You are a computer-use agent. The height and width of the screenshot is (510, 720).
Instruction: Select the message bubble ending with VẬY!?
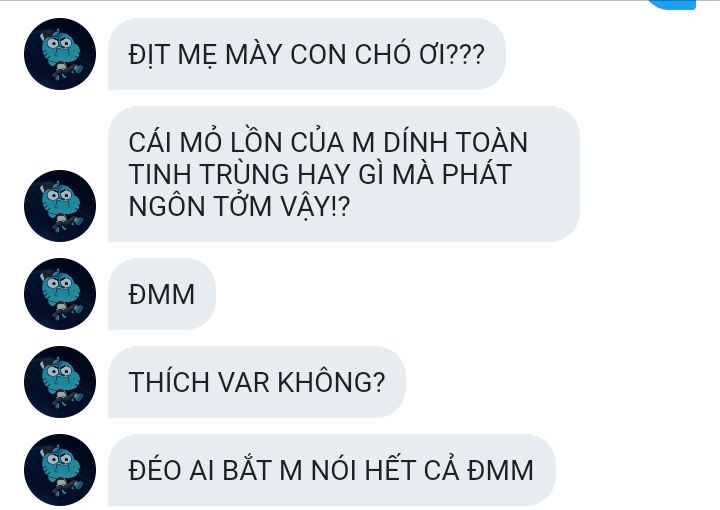[x=343, y=174]
